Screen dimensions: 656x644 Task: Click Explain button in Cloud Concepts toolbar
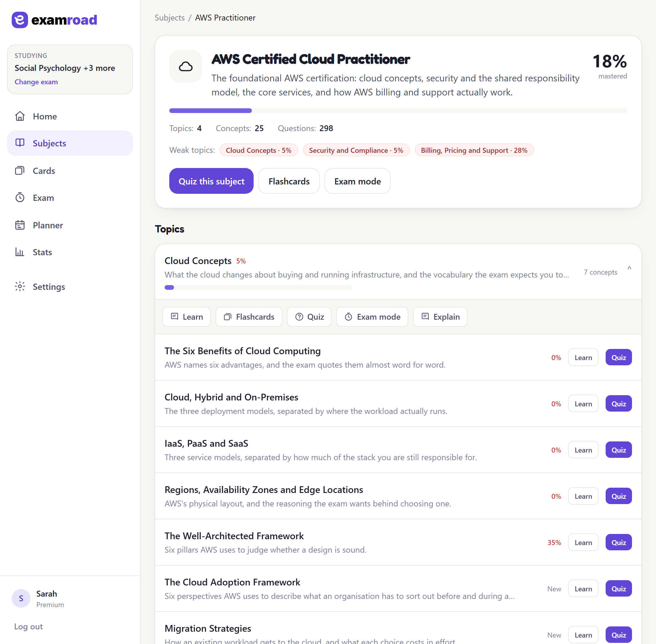440,317
